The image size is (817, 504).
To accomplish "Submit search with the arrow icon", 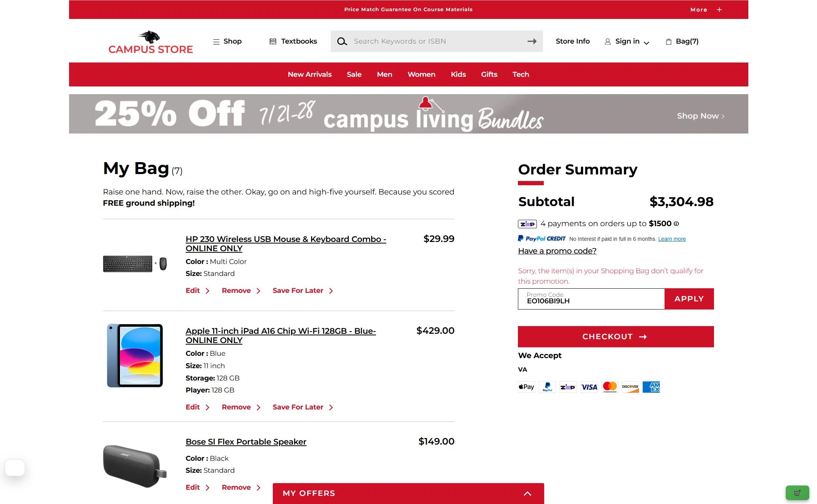I will pos(532,41).
